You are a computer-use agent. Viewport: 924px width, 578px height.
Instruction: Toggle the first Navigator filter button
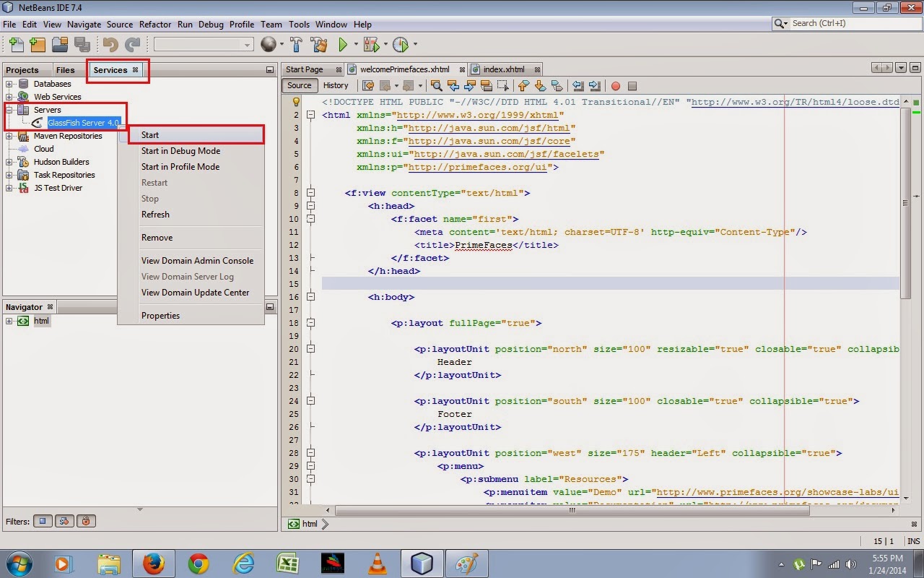click(43, 521)
